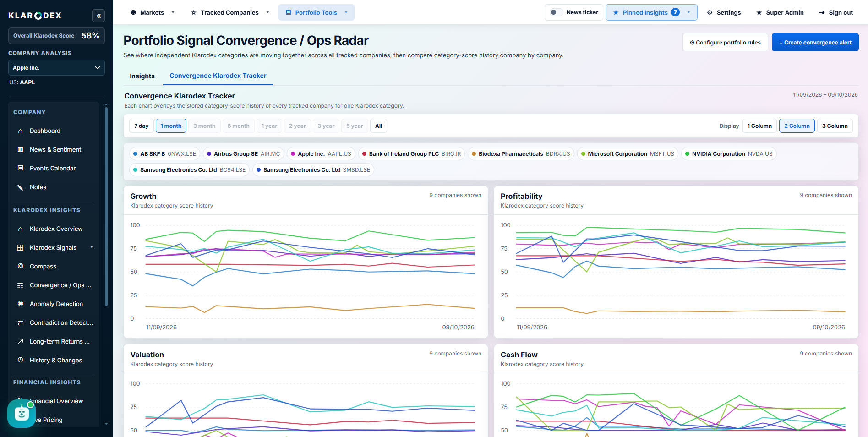Click the History & Changes clock icon
This screenshot has width=868, height=437.
[20, 360]
